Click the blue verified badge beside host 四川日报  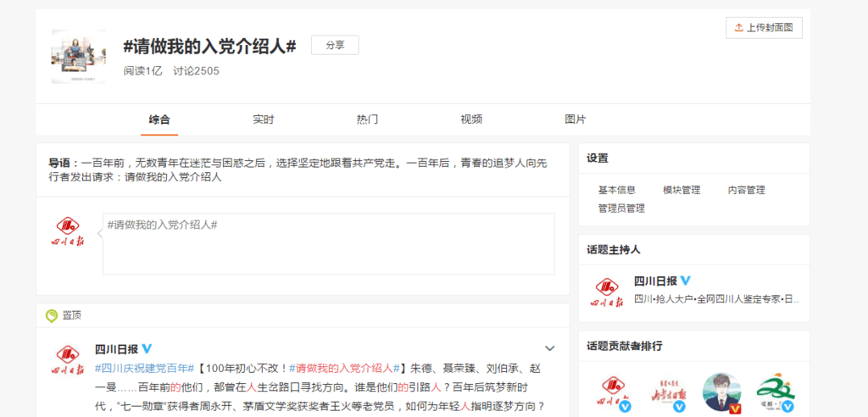tap(686, 281)
